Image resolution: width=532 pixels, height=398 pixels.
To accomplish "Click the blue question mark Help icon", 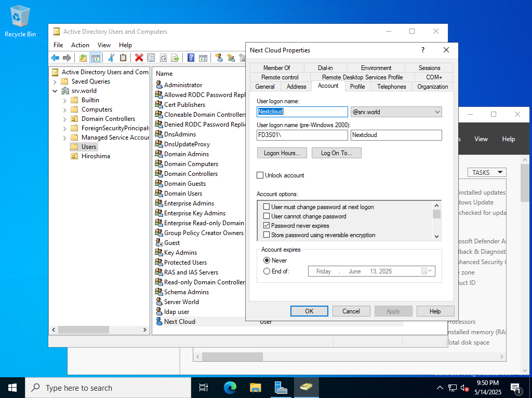I will pyautogui.click(x=191, y=58).
